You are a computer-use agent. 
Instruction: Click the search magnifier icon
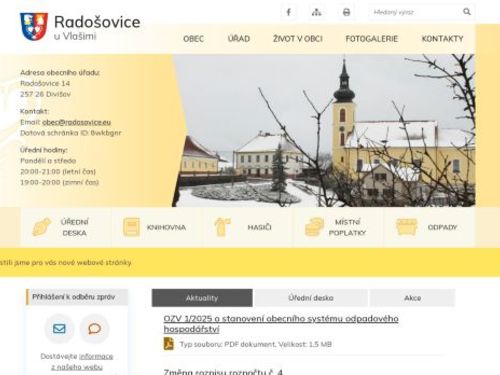467,12
